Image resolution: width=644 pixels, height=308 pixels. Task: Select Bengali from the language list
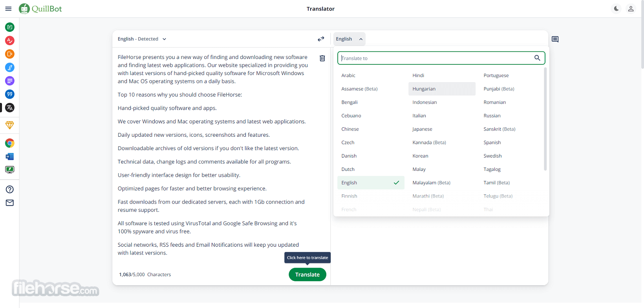(x=371, y=102)
